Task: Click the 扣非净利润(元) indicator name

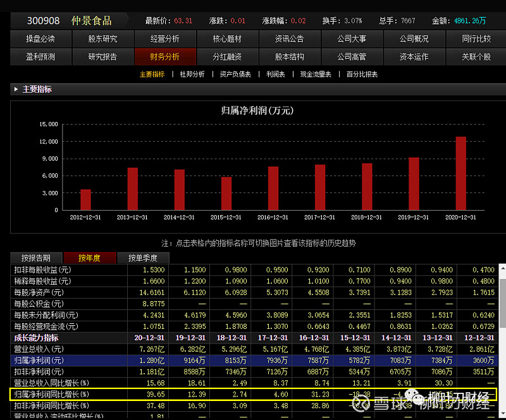Action: pos(39,371)
